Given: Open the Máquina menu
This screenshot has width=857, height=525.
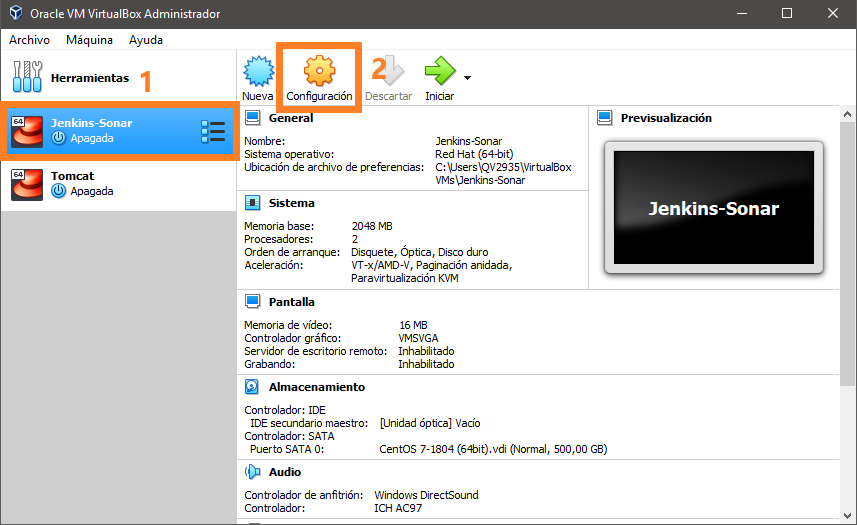Looking at the screenshot, I should pyautogui.click(x=89, y=40).
